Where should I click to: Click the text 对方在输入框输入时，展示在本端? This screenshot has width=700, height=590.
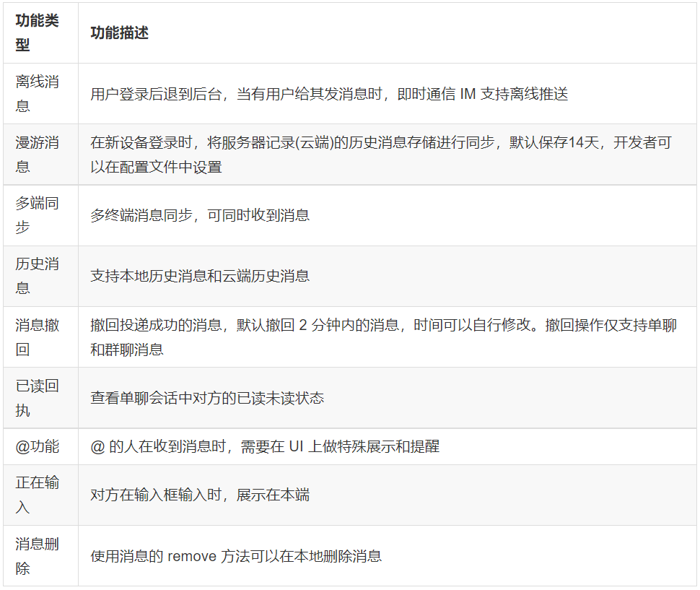[x=200, y=495]
